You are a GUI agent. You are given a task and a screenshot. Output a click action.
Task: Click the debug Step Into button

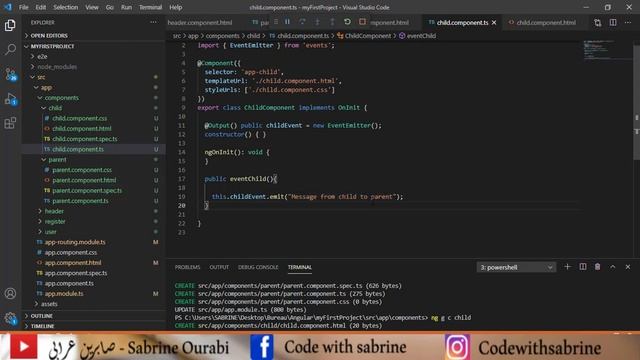317,22
